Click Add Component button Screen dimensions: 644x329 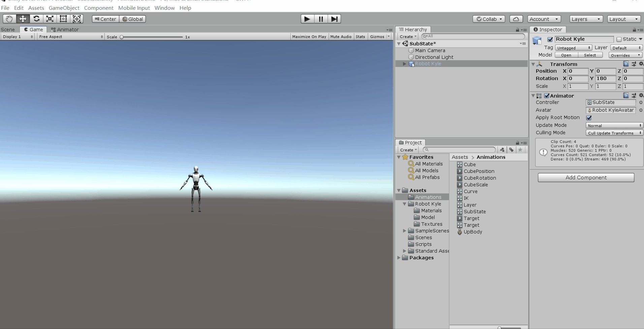point(586,178)
